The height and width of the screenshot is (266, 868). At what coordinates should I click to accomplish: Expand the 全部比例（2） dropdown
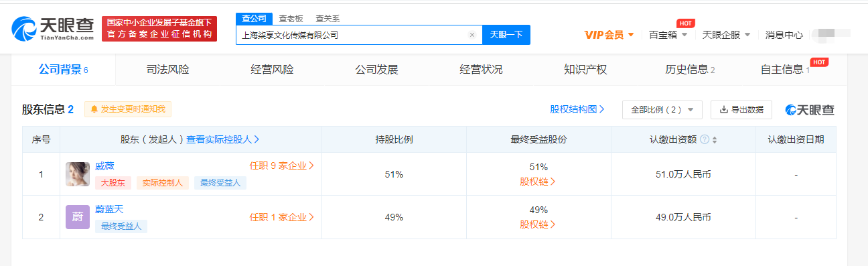tap(662, 110)
